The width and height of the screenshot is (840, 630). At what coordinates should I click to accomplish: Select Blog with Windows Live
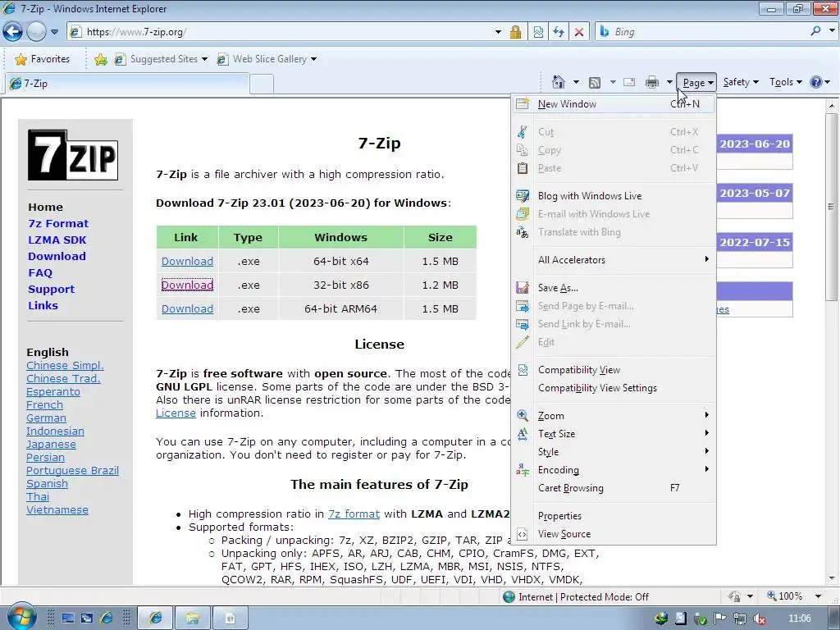[x=614, y=195]
